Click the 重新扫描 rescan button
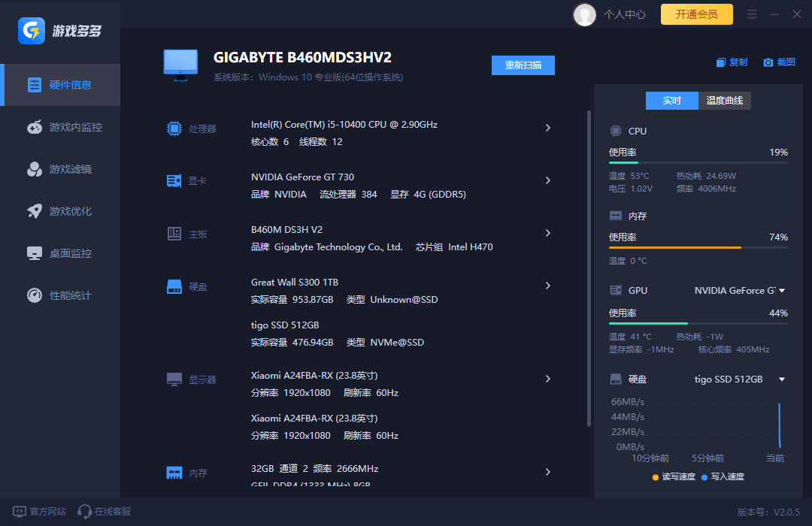812x526 pixels. tap(523, 65)
